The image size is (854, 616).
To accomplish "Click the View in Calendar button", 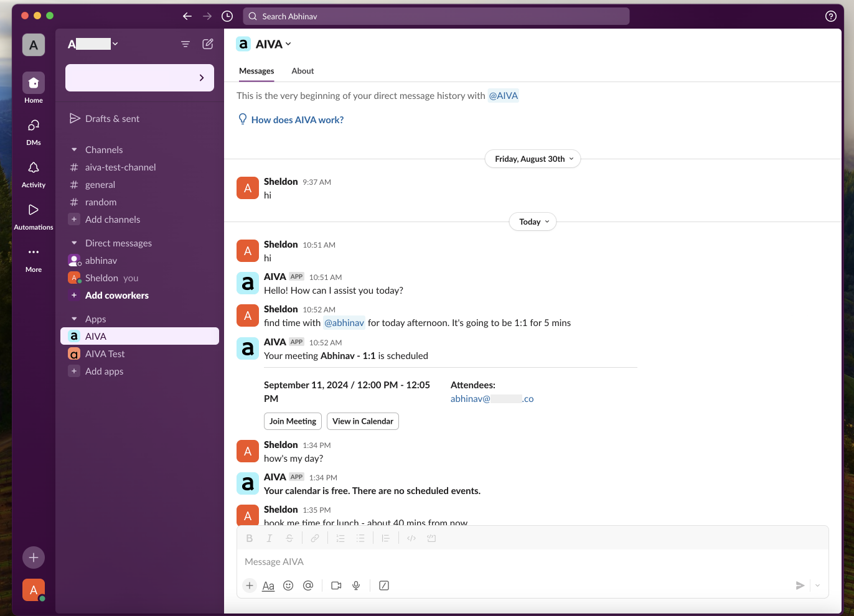I will (363, 421).
